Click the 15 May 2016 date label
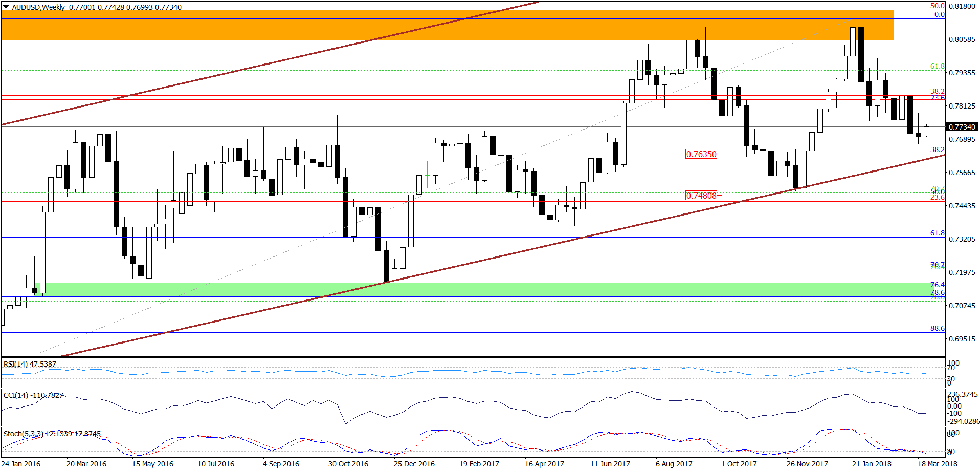 pyautogui.click(x=152, y=464)
